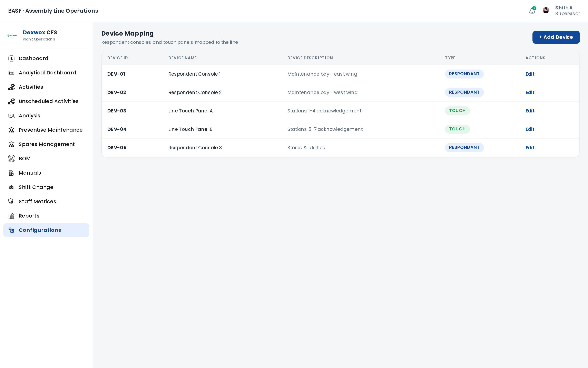
Task: Click the Activities hand icon
Action: (x=11, y=87)
